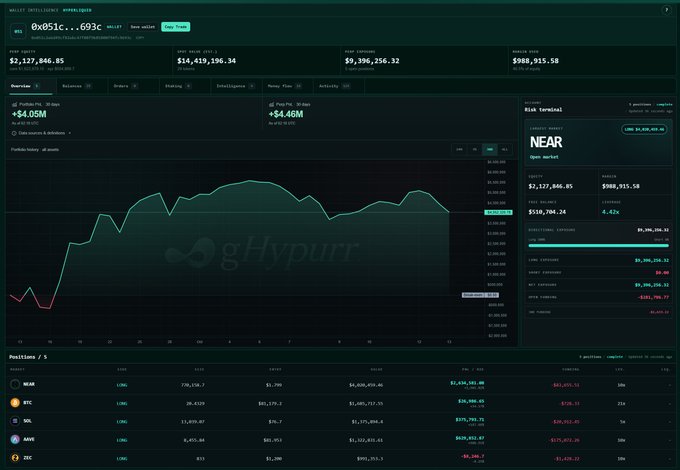Screen dimensions: 680x470
Task: Click the HYPERLIQUID label in header
Action: (77, 10)
